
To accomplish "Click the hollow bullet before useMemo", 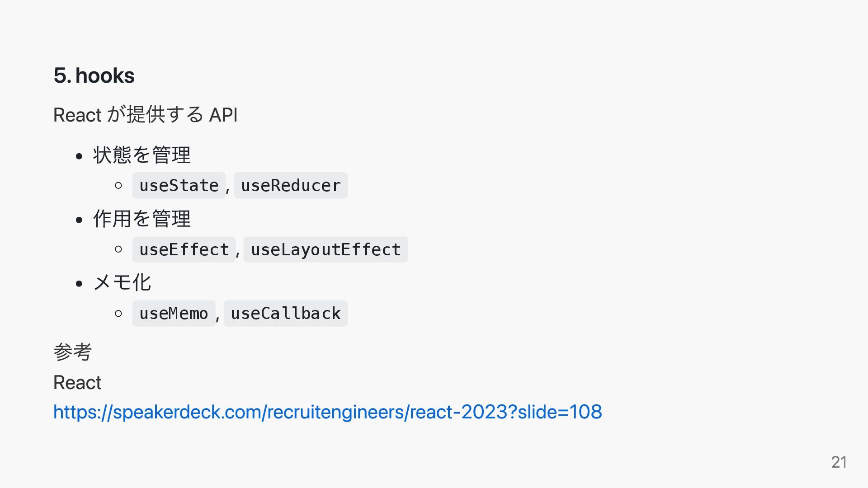I will [x=118, y=313].
